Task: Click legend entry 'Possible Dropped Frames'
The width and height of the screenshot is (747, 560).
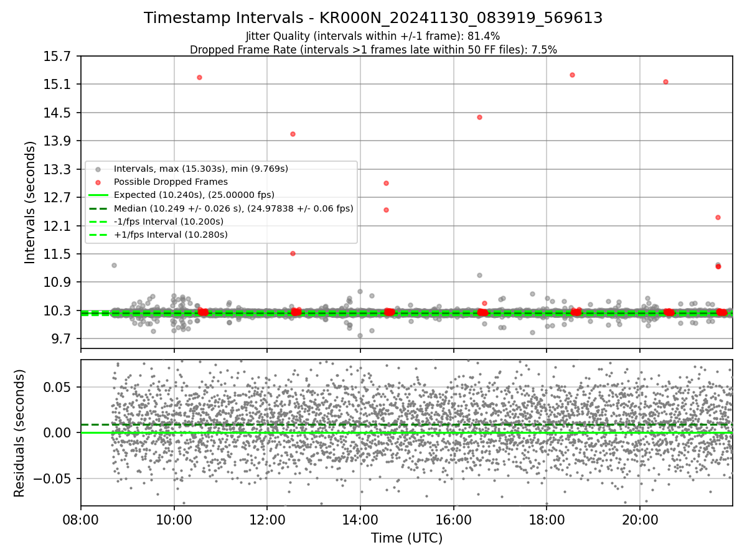Action: click(171, 182)
